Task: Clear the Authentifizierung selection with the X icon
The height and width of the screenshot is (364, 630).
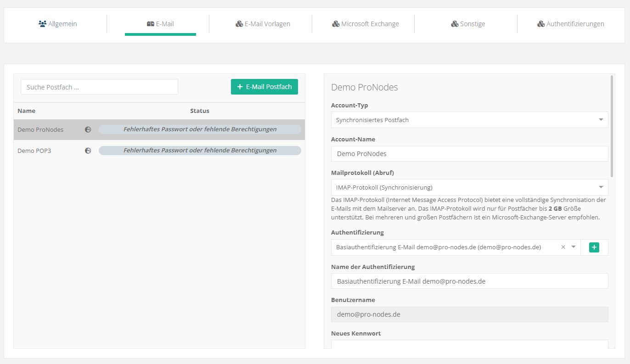Action: [563, 247]
